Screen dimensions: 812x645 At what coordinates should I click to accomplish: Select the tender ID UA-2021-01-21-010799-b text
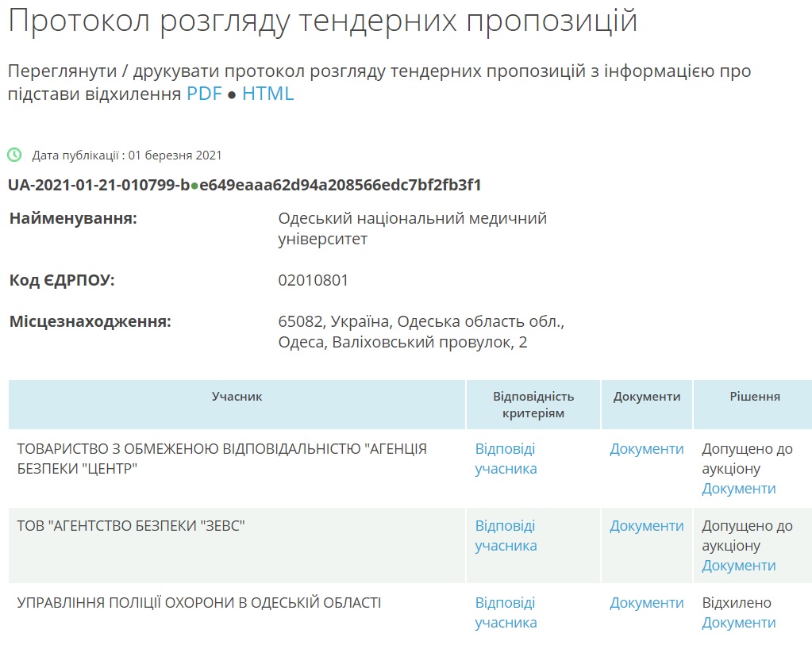[98, 186]
